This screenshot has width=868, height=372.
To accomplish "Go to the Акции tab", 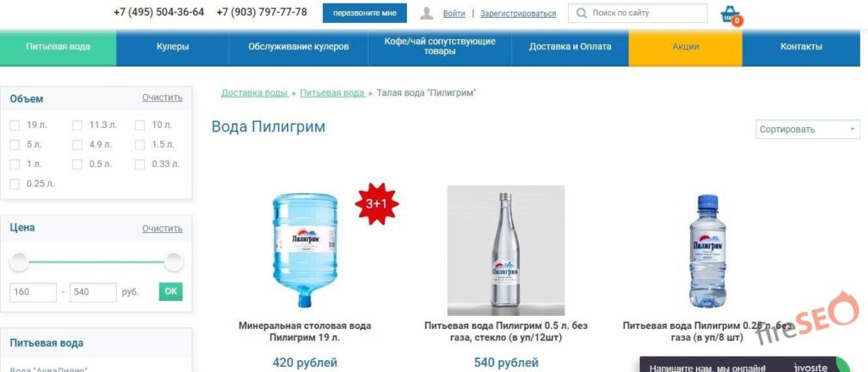I will coord(685,47).
